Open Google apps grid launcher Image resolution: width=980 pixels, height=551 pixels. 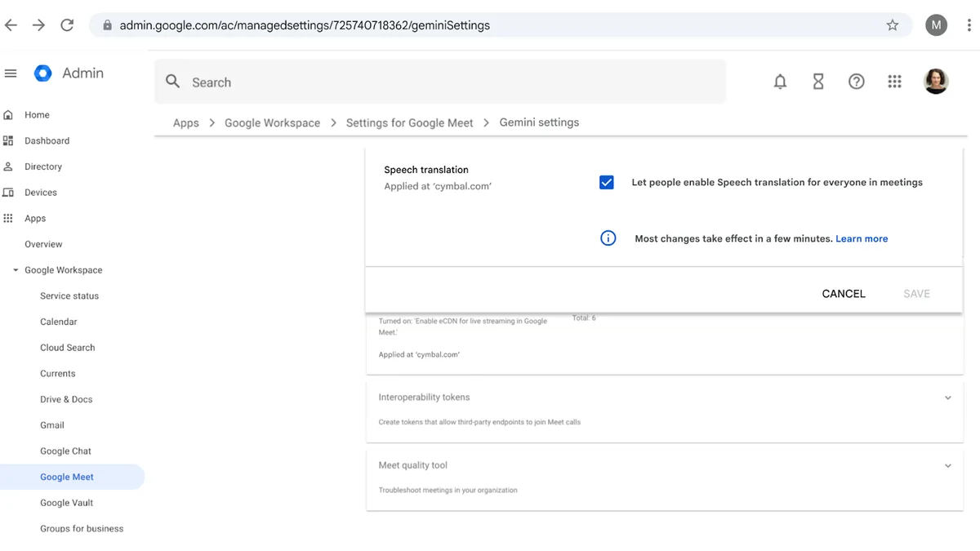[894, 82]
